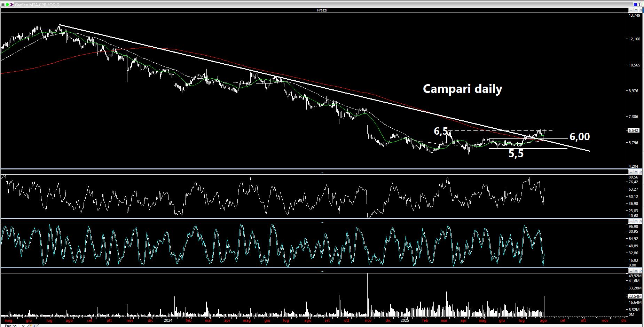This screenshot has width=644, height=327.
Task: Click the 89,56 oscillator axis value
Action: (634, 177)
